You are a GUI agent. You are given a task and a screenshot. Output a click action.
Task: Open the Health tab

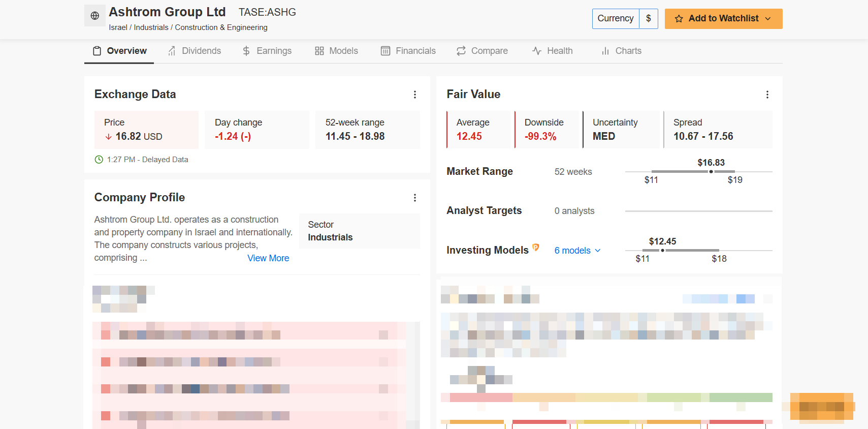pyautogui.click(x=553, y=51)
